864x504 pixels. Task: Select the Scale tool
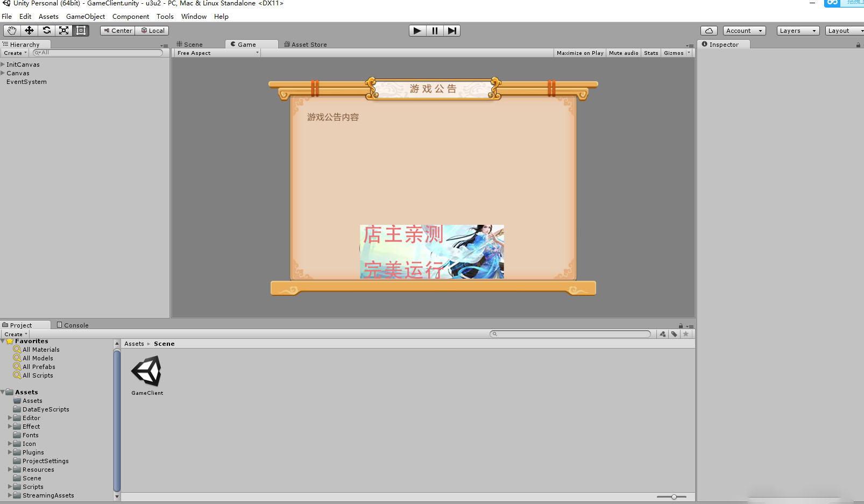pos(64,31)
